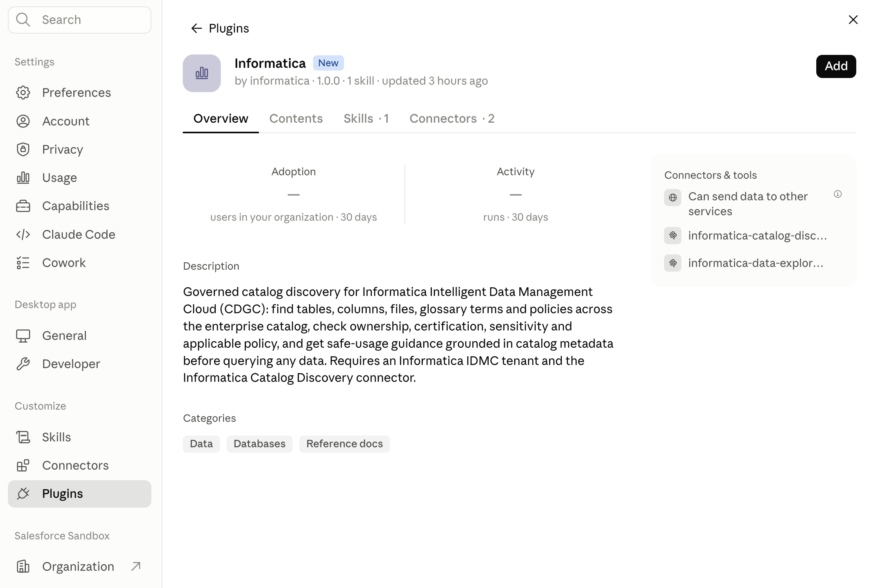870x588 pixels.
Task: Open the Connectors · 2 tab
Action: click(x=452, y=119)
